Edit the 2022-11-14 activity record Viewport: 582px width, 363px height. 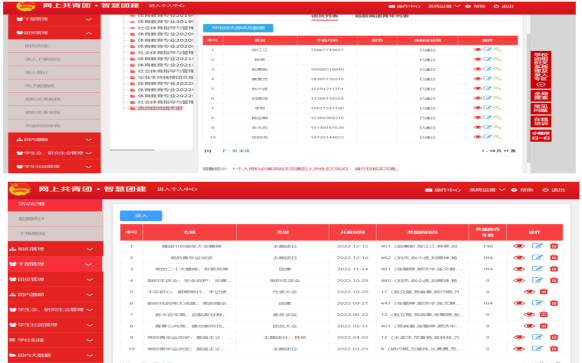[537, 269]
